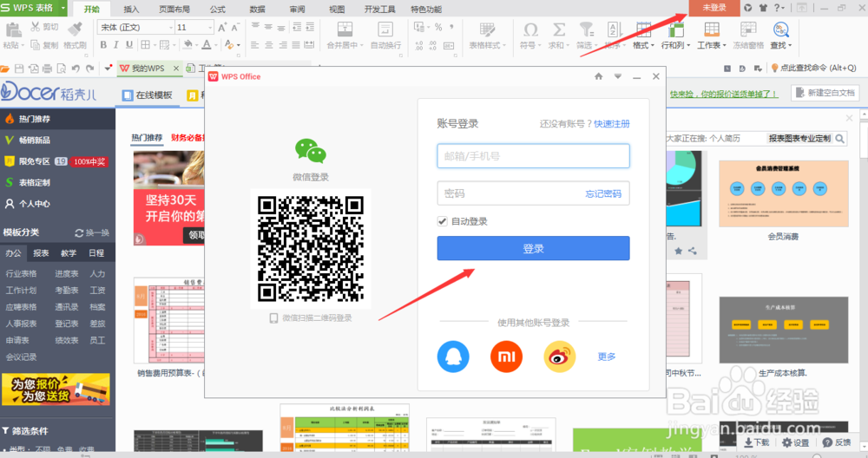Click the blue 登录 login button
The image size is (868, 458).
533,248
